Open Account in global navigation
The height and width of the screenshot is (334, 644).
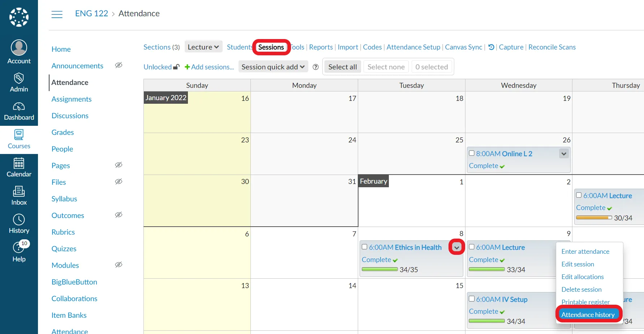tap(19, 52)
